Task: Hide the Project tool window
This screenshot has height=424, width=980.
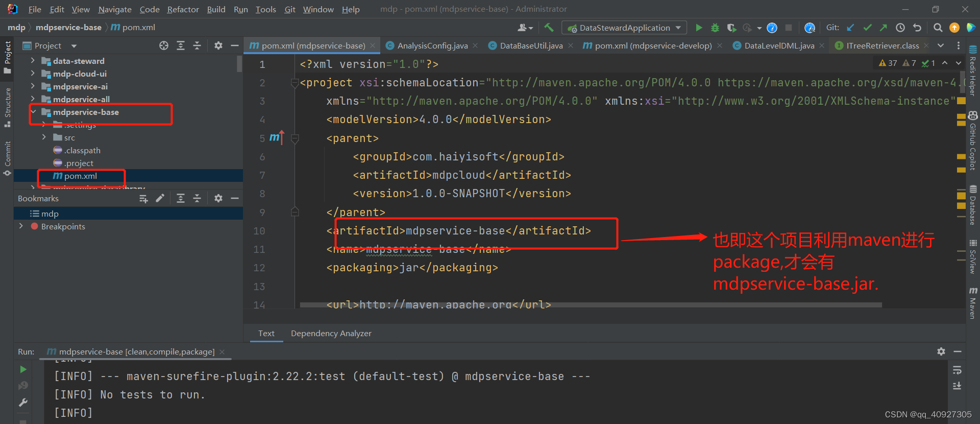Action: (235, 45)
